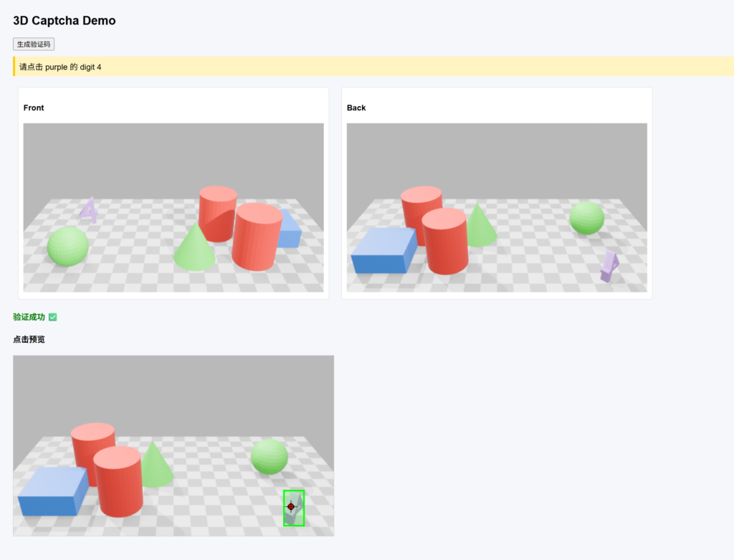The height and width of the screenshot is (560, 734).
Task: Click the front red cylinder in Front view
Action: pos(257,237)
